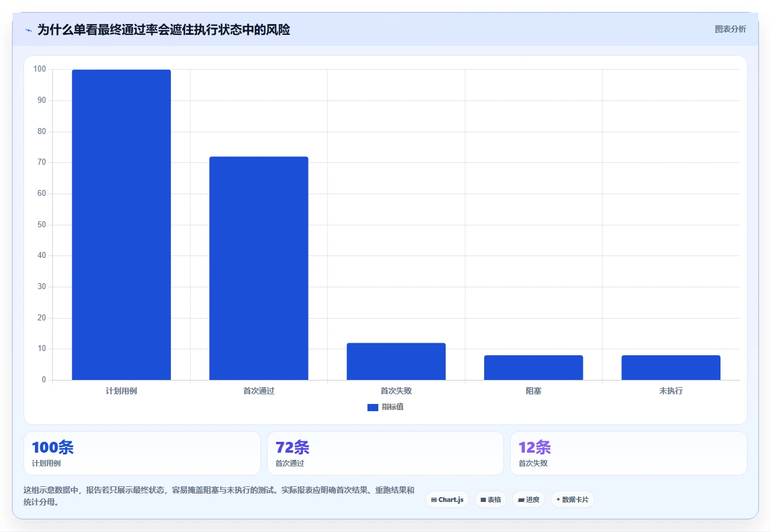Click the 首次失败 x-axis label
771x532 pixels.
point(396,391)
